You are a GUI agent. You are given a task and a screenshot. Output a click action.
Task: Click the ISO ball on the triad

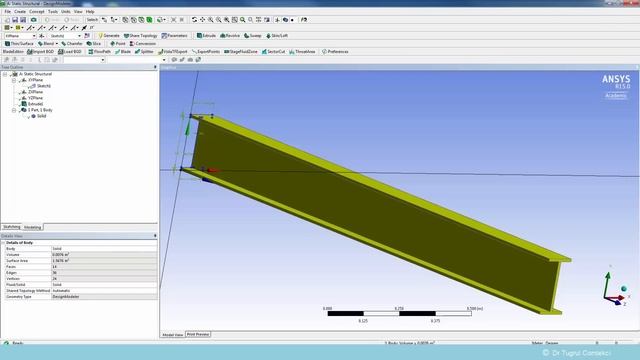coord(624,289)
